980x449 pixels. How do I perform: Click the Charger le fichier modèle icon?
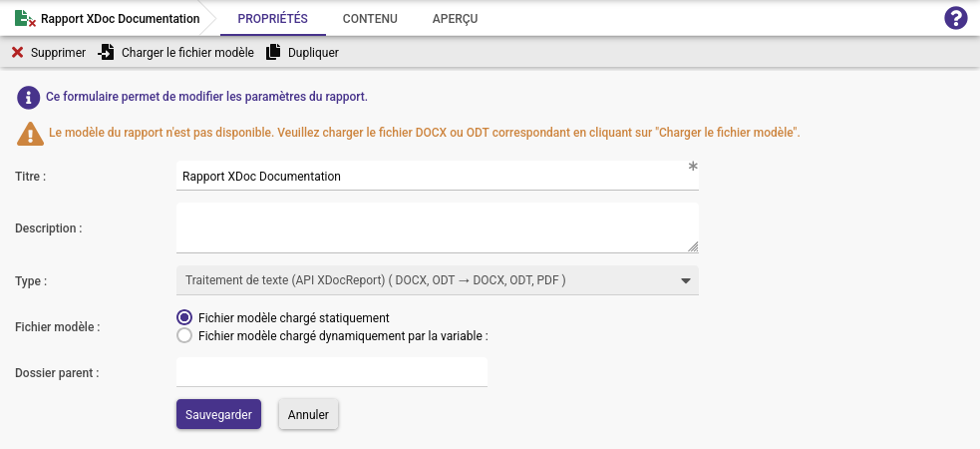point(107,53)
